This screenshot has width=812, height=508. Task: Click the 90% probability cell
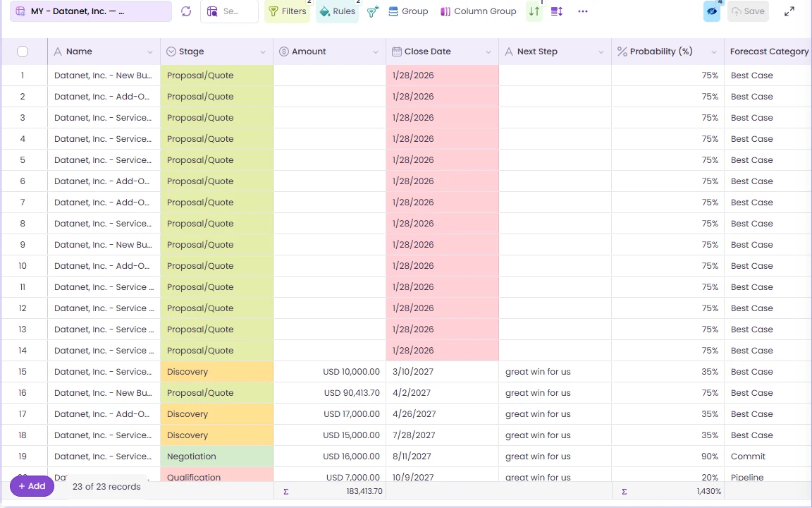point(668,456)
